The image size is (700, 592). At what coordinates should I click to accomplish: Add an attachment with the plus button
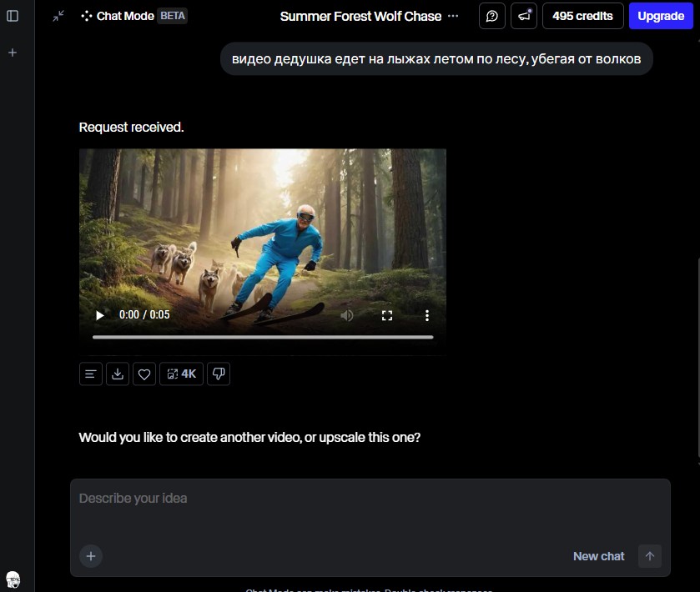tap(91, 556)
